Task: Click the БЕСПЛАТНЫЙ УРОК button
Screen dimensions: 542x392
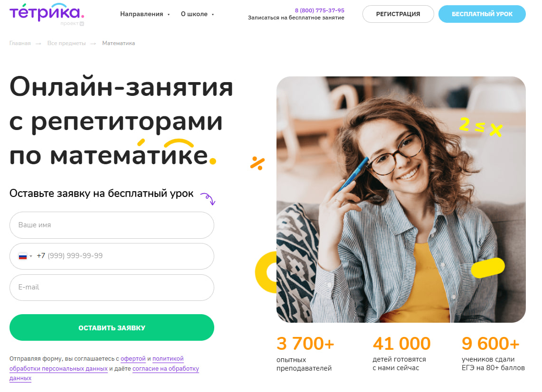Action: pyautogui.click(x=482, y=14)
